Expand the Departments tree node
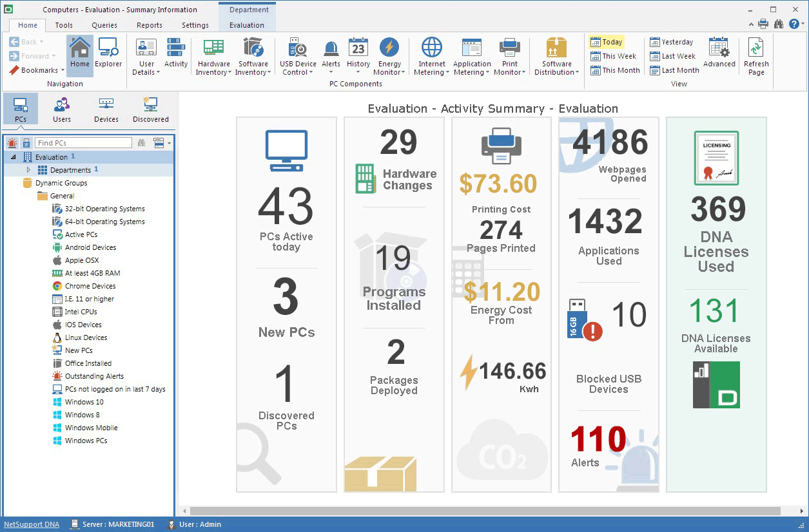 coord(28,170)
